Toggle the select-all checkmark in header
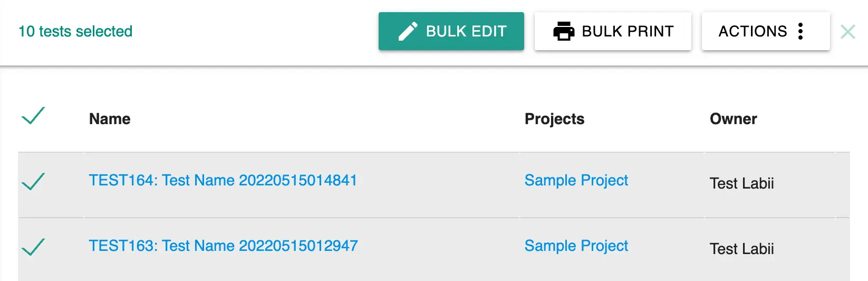This screenshot has width=868, height=281. click(x=33, y=116)
